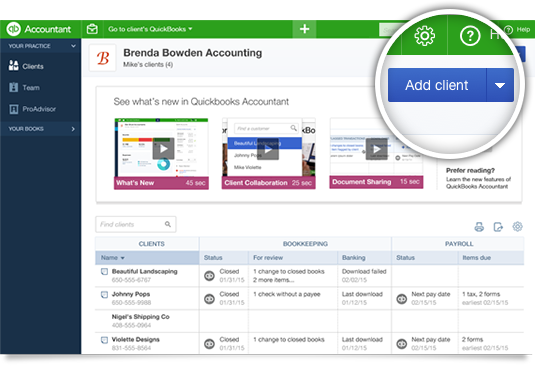535x372 pixels.
Task: Click the plus create button
Action: 304,29
